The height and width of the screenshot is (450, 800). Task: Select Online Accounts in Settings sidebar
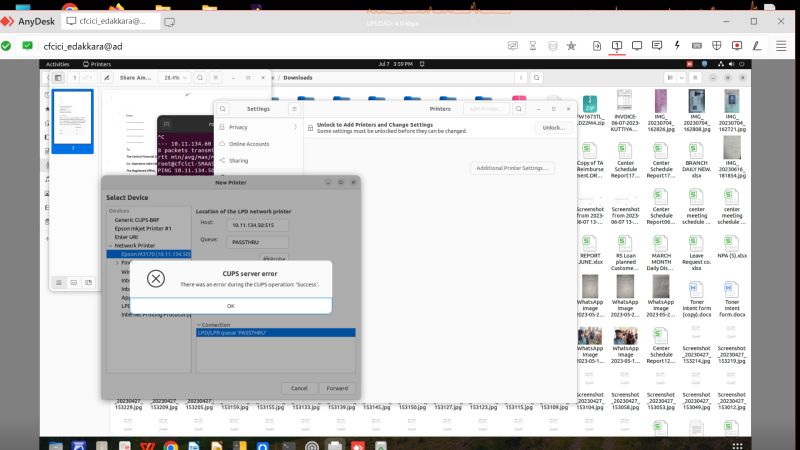pyautogui.click(x=257, y=144)
